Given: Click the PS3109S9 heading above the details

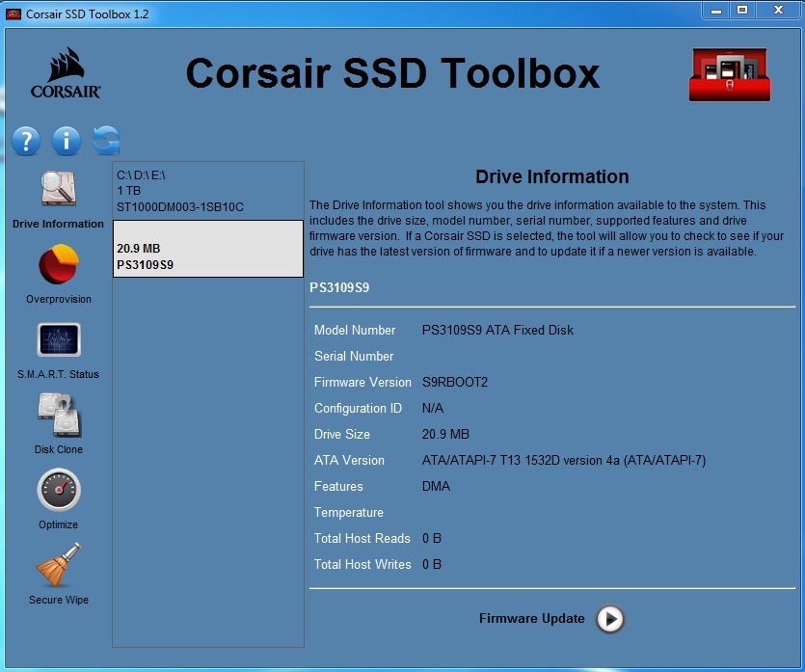Looking at the screenshot, I should coord(339,288).
